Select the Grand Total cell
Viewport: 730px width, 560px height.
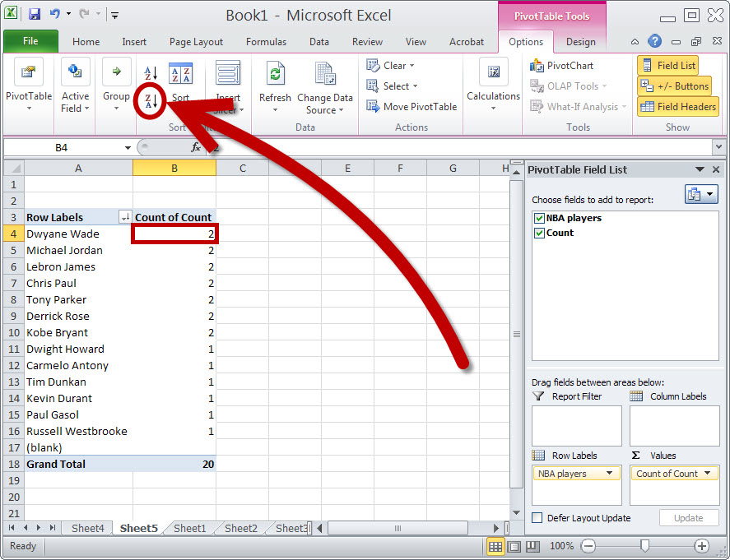[x=79, y=464]
